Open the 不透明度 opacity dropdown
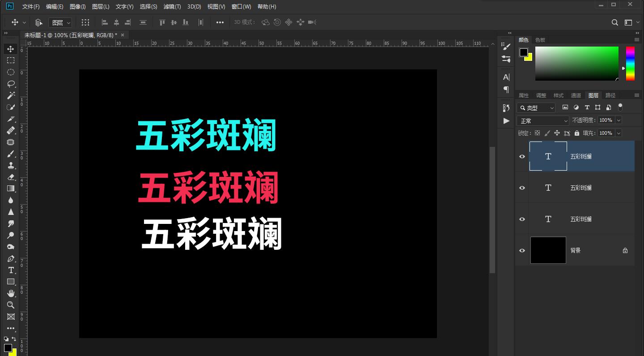The height and width of the screenshot is (356, 644). 619,120
